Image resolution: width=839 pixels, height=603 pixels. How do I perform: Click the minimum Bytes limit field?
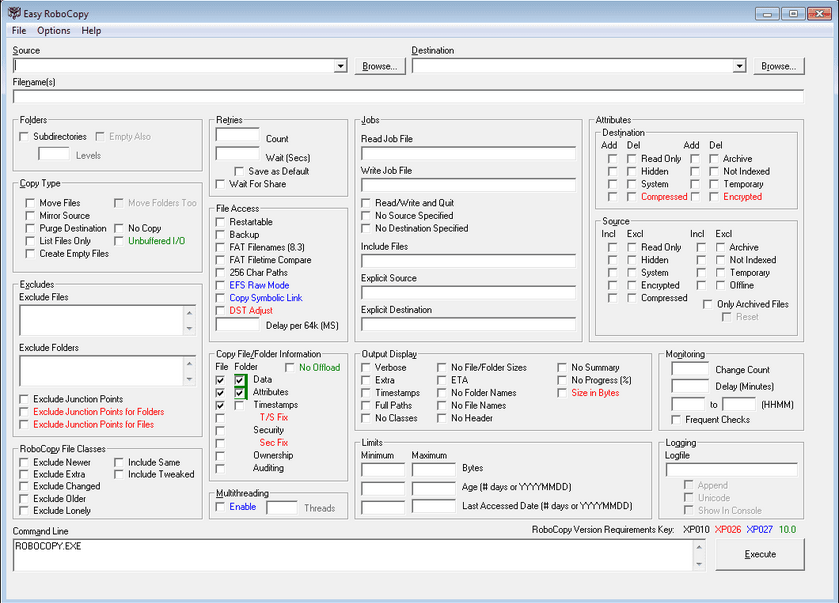(383, 470)
